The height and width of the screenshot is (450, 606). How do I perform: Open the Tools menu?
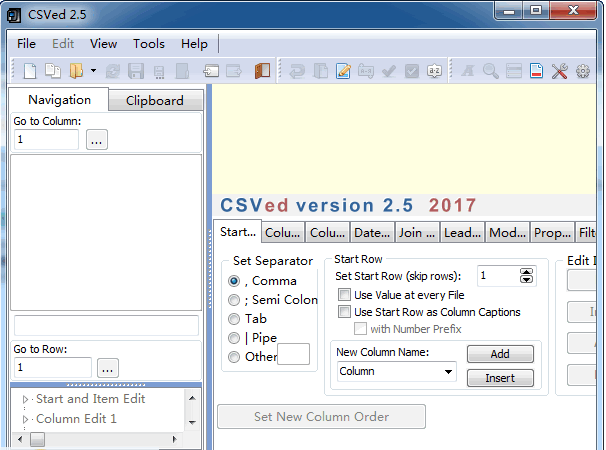coord(149,44)
